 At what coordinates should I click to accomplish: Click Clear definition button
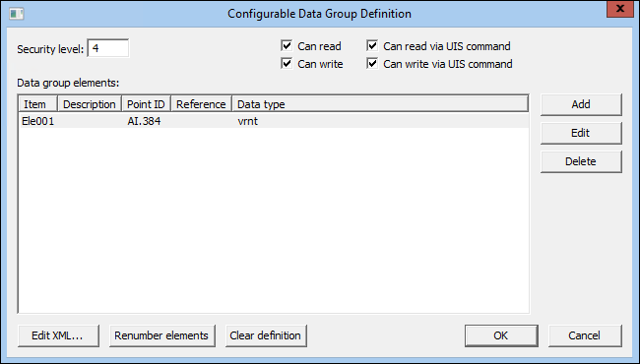(266, 335)
